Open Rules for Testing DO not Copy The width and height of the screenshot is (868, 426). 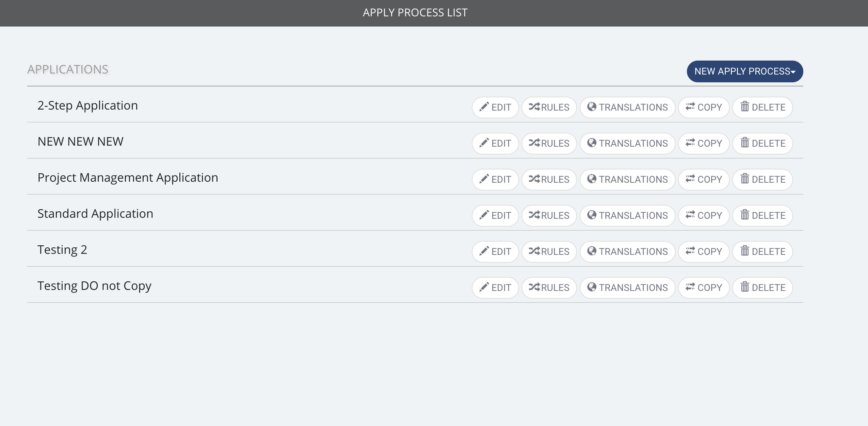(x=549, y=288)
